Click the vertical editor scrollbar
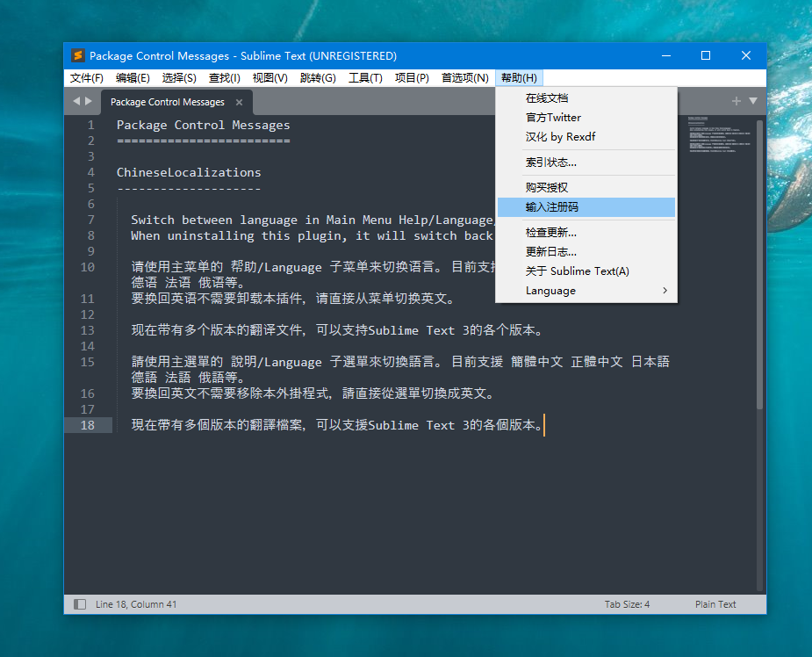 click(x=759, y=264)
